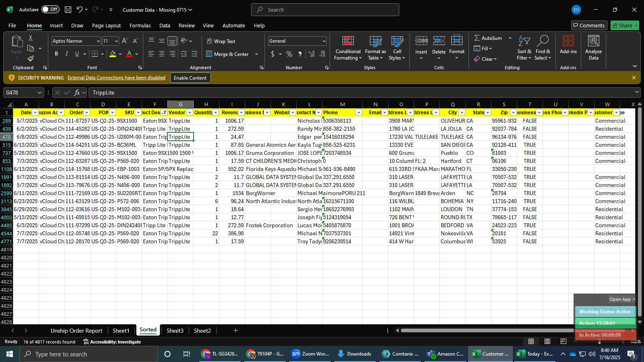Open Conditional Formatting

click(x=348, y=48)
